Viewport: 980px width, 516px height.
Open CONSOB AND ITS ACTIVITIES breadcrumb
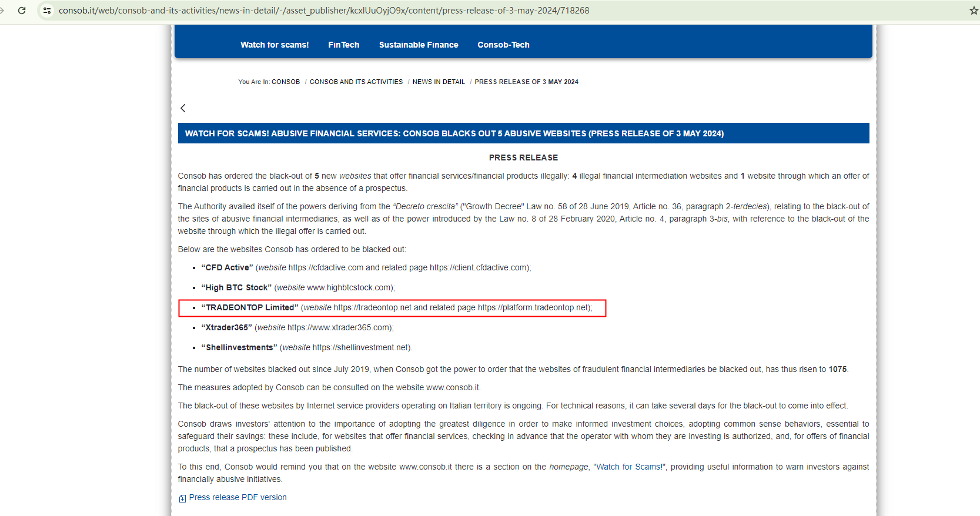(356, 82)
